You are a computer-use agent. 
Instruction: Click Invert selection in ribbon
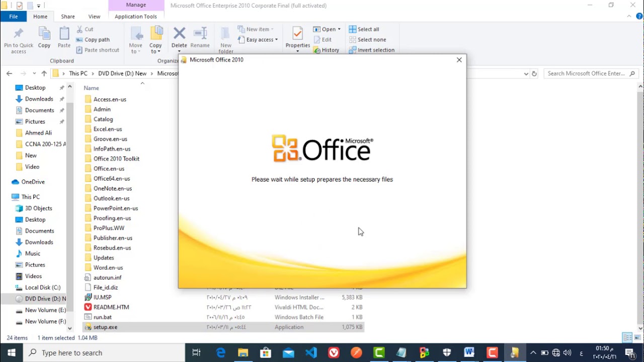[371, 50]
